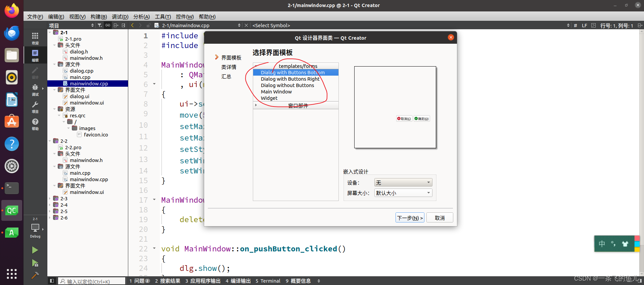Click the filter tree icon in Projects pane
This screenshot has height=285, width=644.
(x=100, y=25)
